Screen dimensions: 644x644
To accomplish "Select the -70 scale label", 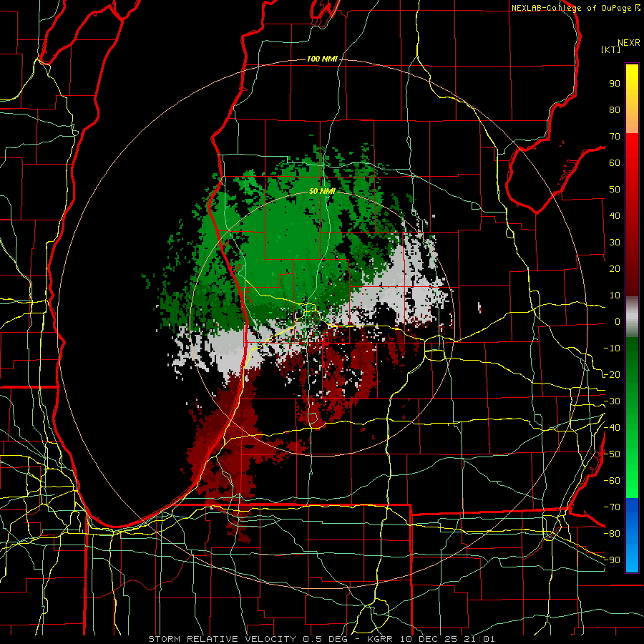I will (612, 507).
